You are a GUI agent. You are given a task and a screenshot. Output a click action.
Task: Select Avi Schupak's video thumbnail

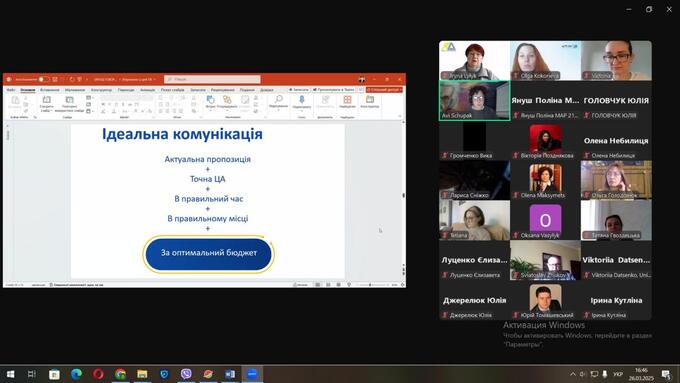(x=474, y=101)
